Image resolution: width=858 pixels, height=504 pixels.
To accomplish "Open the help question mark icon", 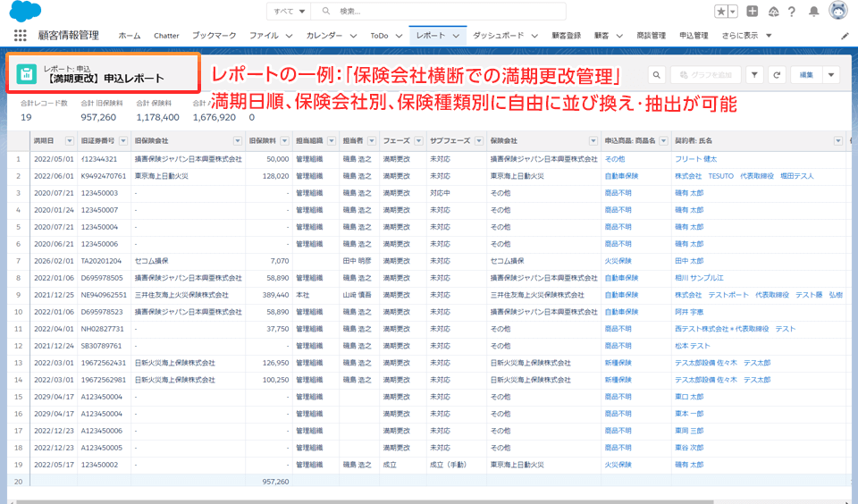I will pos(792,12).
